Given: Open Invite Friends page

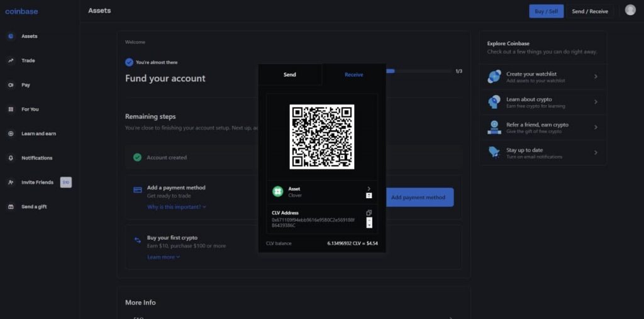Looking at the screenshot, I should [37, 182].
